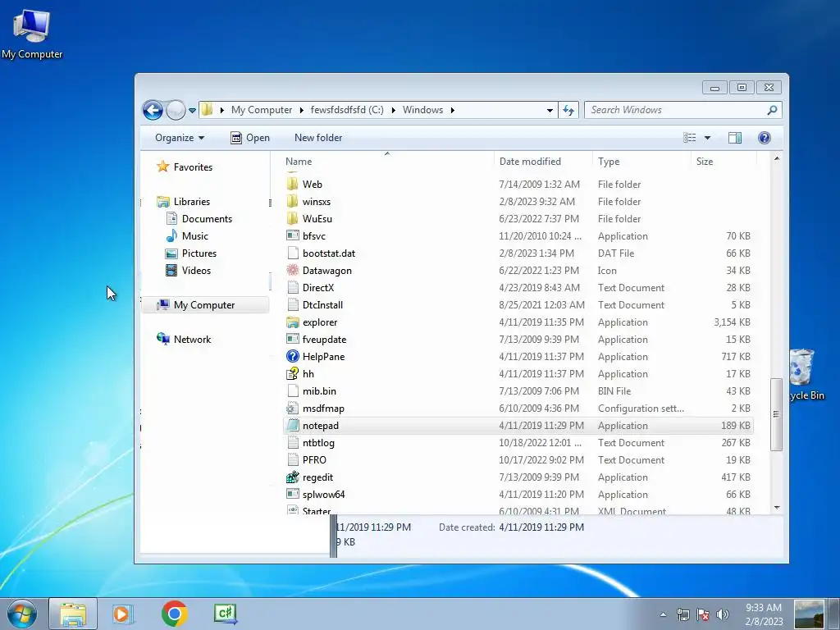Open Windows Media Player from taskbar
This screenshot has width=840, height=630.
(x=123, y=614)
